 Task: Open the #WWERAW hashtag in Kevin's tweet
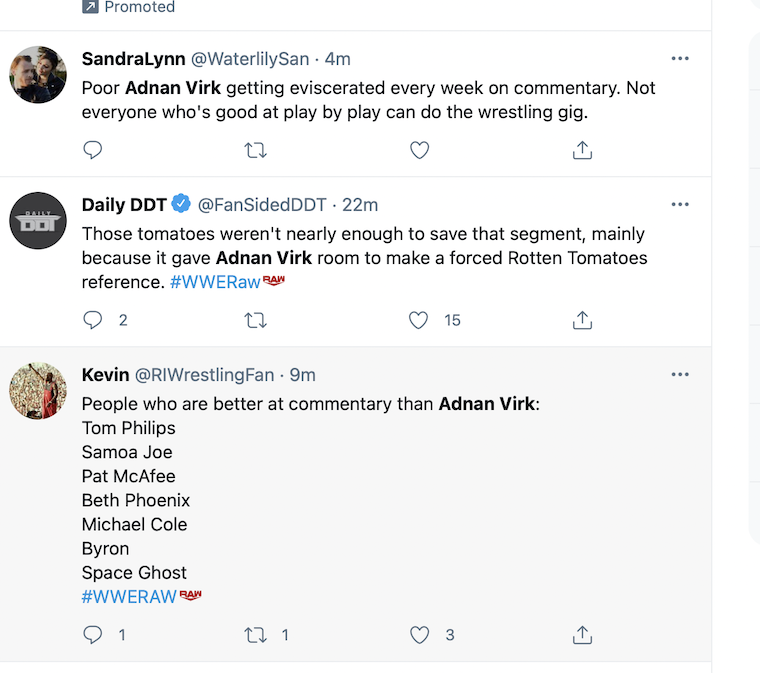(x=129, y=597)
